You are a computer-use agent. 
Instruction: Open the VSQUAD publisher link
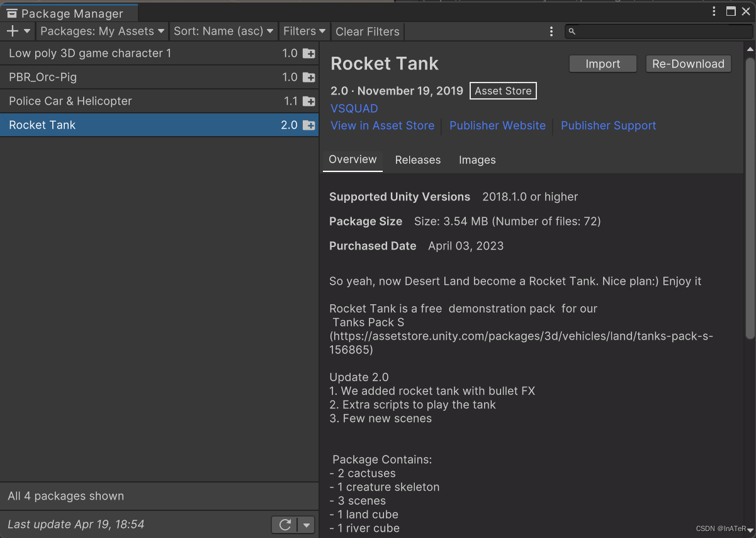click(x=354, y=108)
